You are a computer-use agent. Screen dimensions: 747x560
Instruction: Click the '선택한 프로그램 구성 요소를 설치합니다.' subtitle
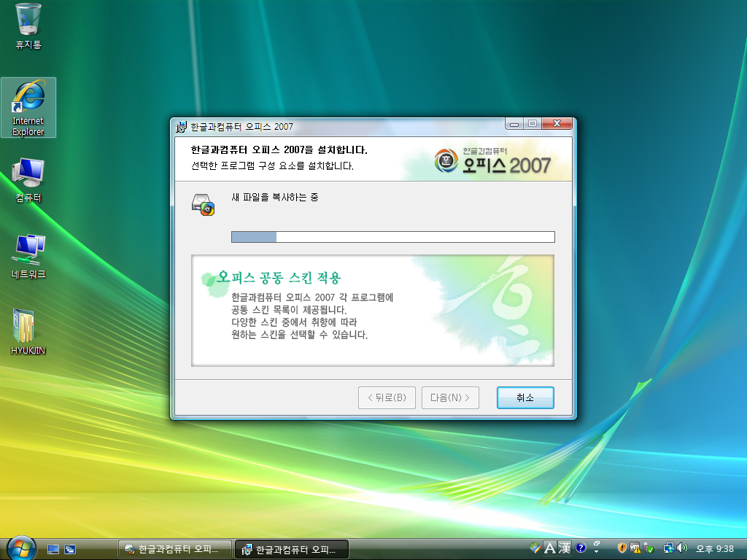tap(272, 166)
